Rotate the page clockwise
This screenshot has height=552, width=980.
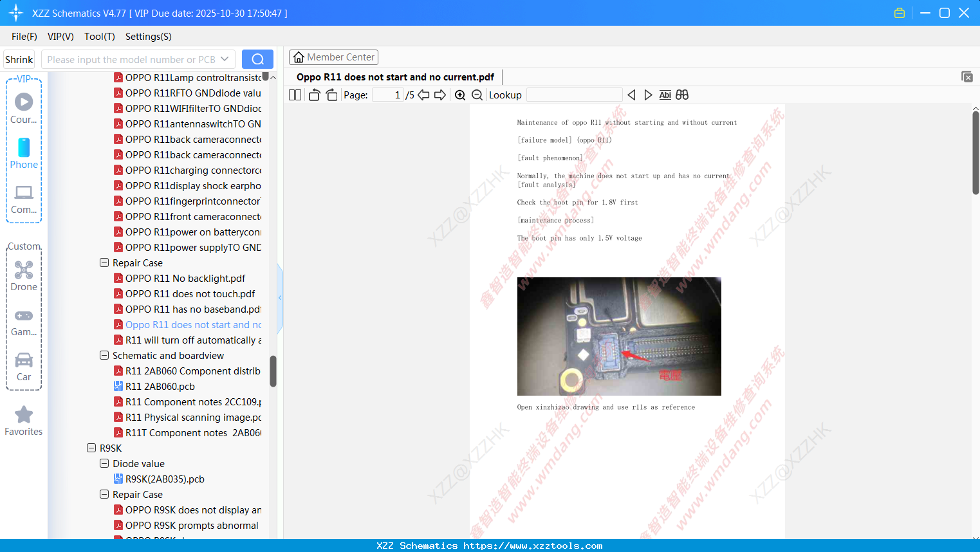tap(332, 95)
